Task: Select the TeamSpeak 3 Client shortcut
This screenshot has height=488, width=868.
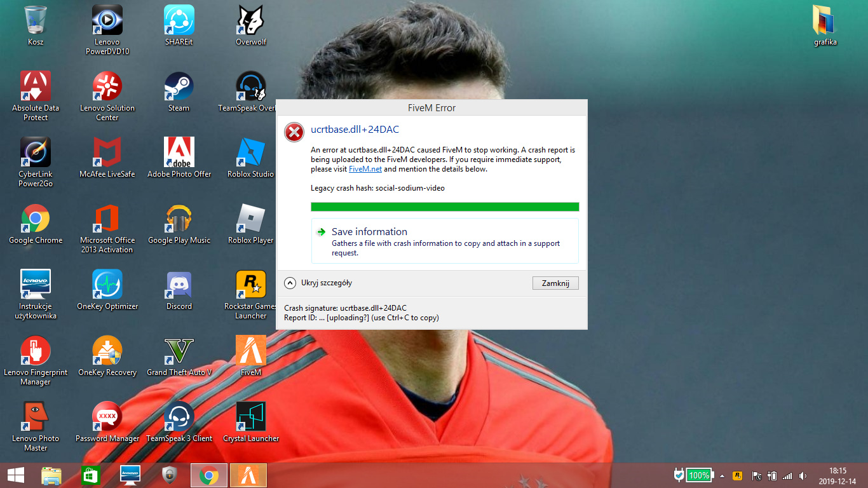Action: [179, 423]
